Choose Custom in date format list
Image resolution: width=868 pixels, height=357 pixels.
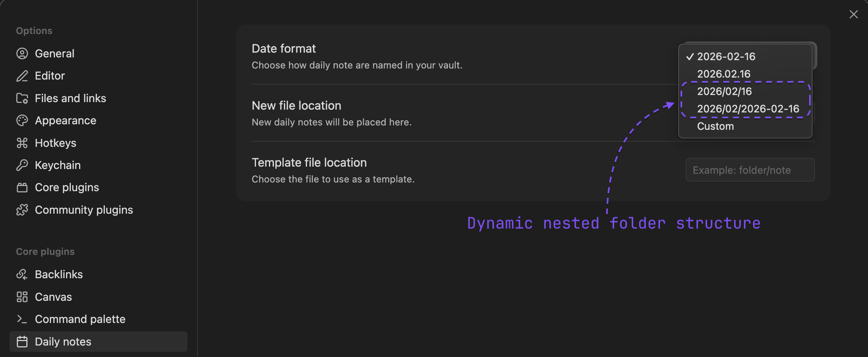[x=715, y=126]
